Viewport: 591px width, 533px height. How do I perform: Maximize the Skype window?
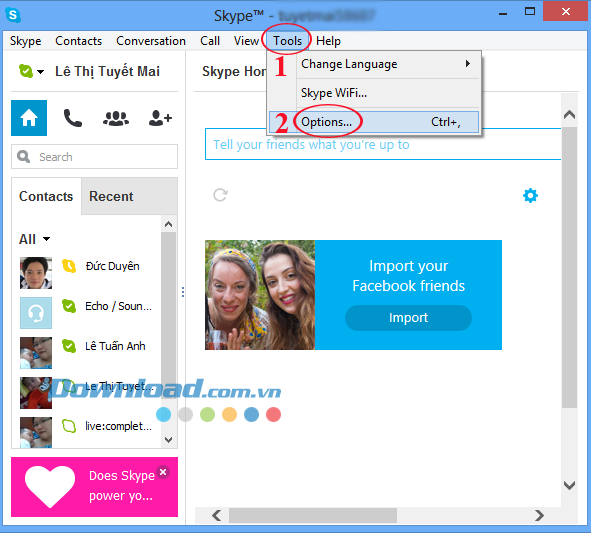tap(530, 11)
